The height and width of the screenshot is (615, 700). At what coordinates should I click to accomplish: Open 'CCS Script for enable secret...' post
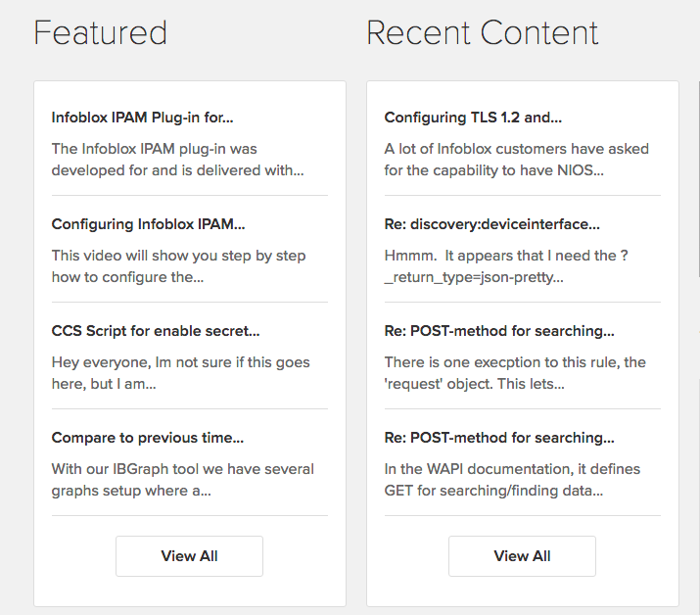[x=156, y=331]
